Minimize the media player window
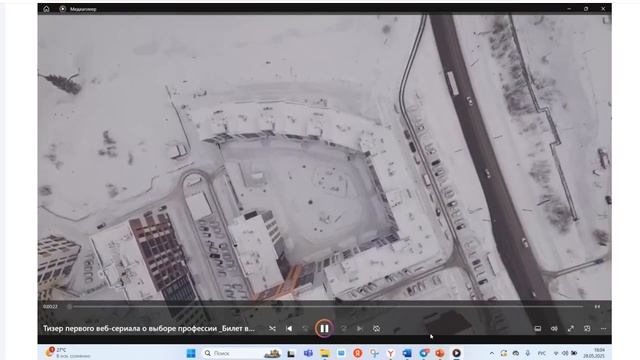 [x=569, y=9]
